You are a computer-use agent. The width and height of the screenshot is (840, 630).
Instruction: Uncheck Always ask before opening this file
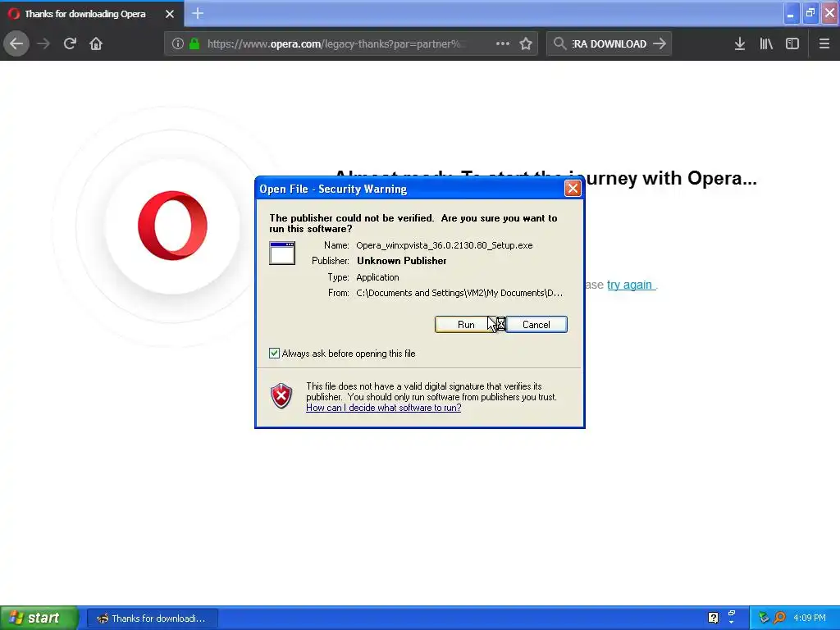click(x=274, y=353)
